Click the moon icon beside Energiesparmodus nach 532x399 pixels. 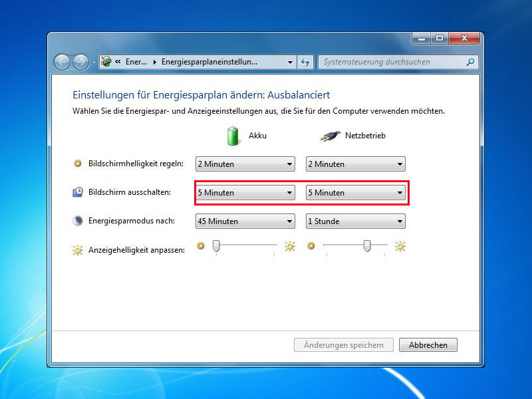click(x=78, y=221)
